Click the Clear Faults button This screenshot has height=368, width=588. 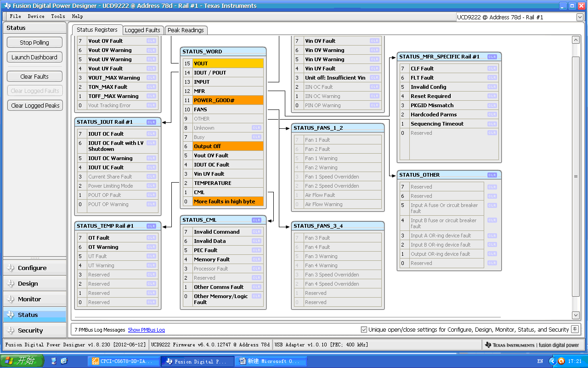click(34, 76)
